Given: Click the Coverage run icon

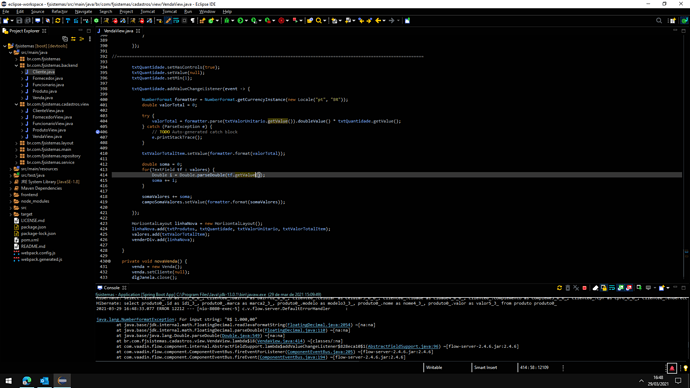Looking at the screenshot, I should 254,20.
